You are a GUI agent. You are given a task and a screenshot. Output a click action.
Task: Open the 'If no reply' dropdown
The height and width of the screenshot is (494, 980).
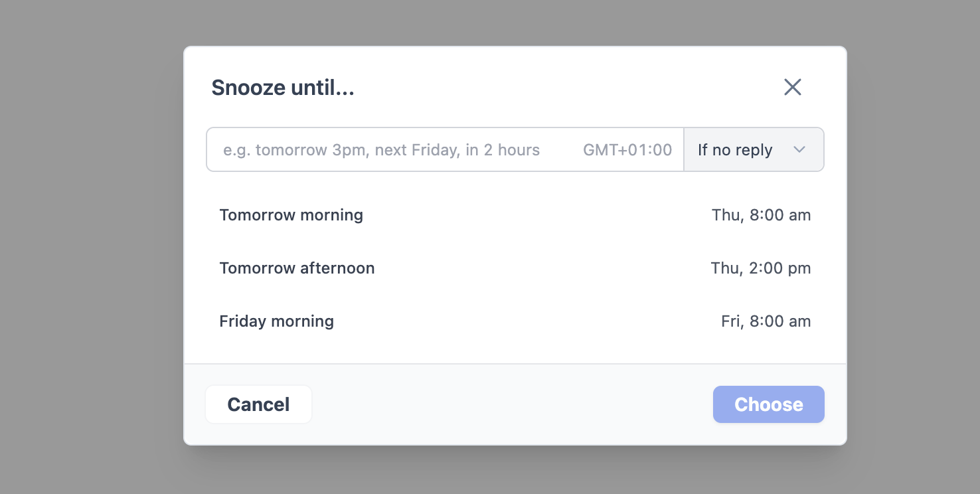click(x=754, y=149)
